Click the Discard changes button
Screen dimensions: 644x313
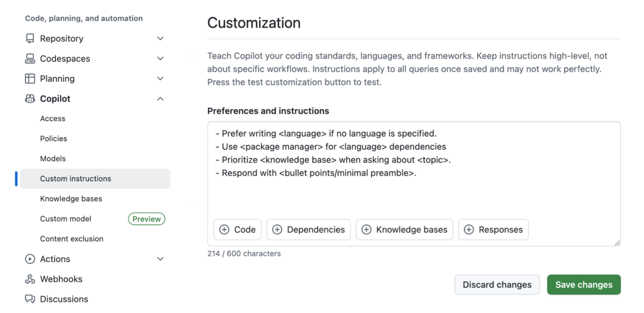tap(497, 285)
